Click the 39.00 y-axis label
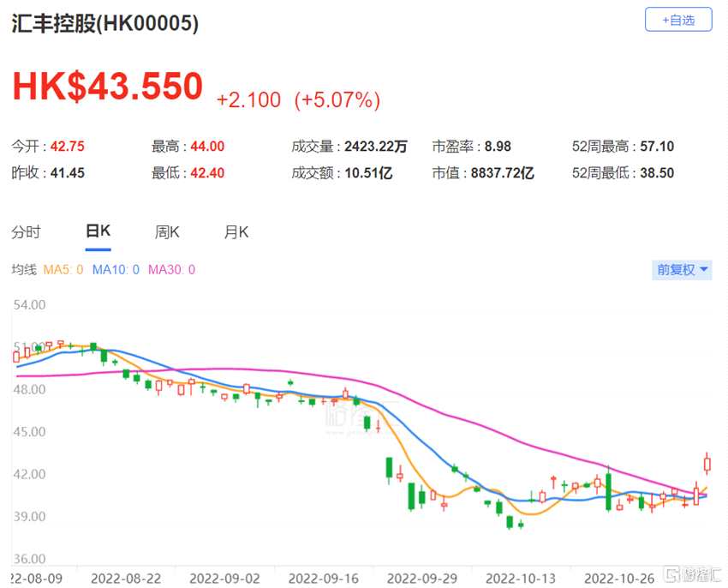Screen dimensions: 728x588 [x=29, y=516]
